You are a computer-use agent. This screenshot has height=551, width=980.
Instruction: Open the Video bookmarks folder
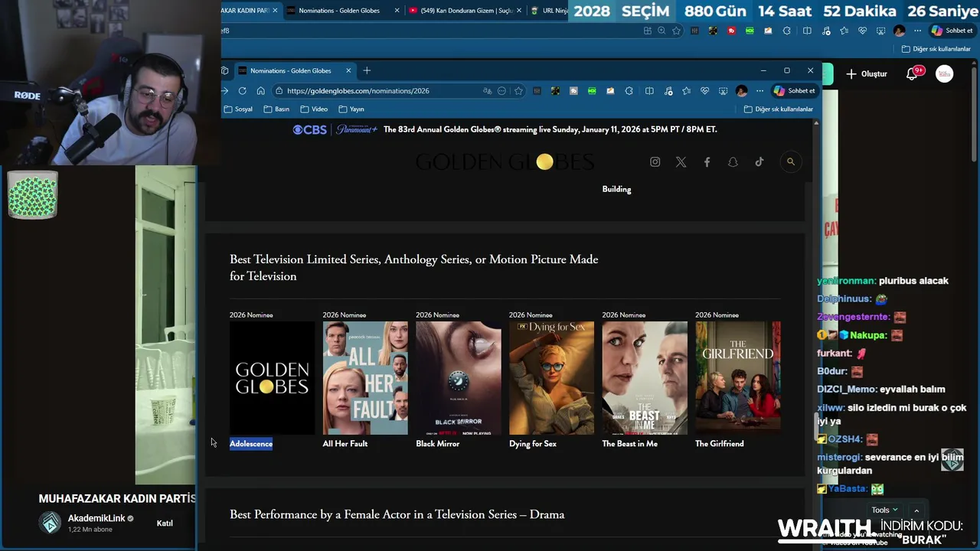point(314,109)
